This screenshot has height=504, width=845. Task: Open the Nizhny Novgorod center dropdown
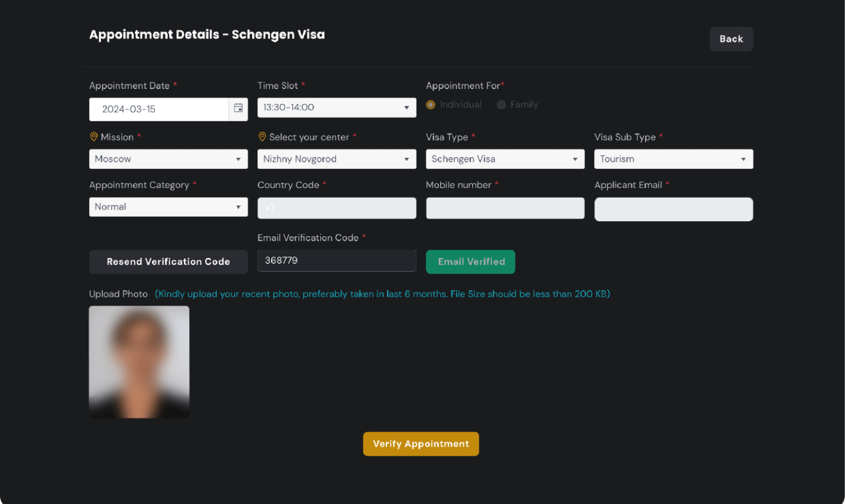click(337, 159)
